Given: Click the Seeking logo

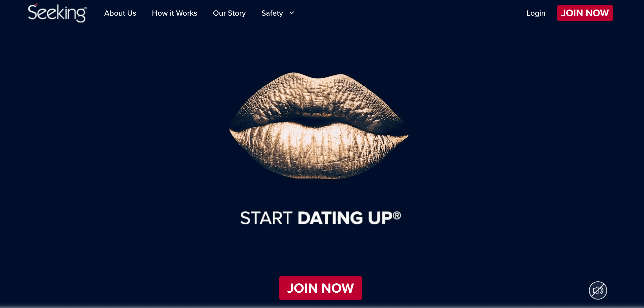Looking at the screenshot, I should (57, 13).
